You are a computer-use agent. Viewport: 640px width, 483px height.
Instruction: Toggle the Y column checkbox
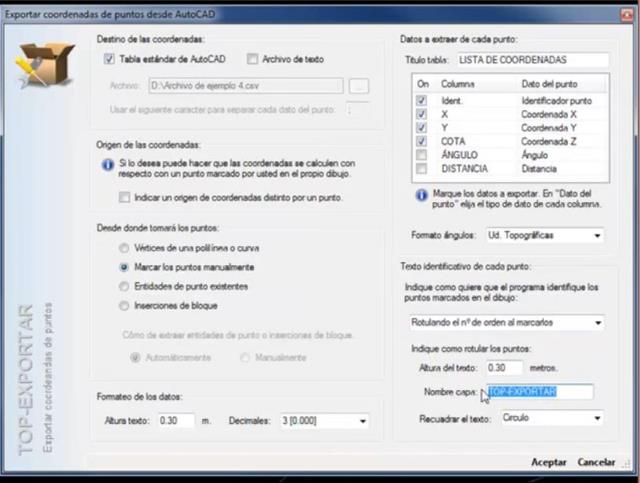[x=421, y=127]
